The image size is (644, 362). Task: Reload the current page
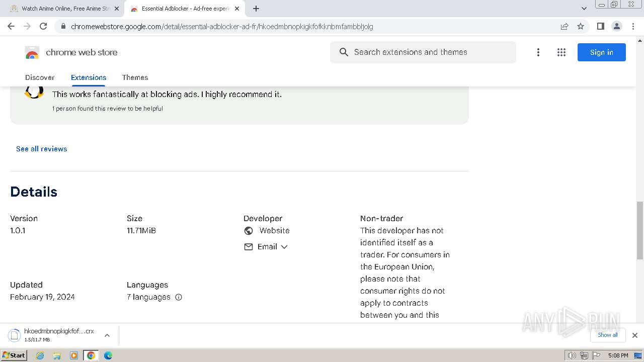[43, 27]
